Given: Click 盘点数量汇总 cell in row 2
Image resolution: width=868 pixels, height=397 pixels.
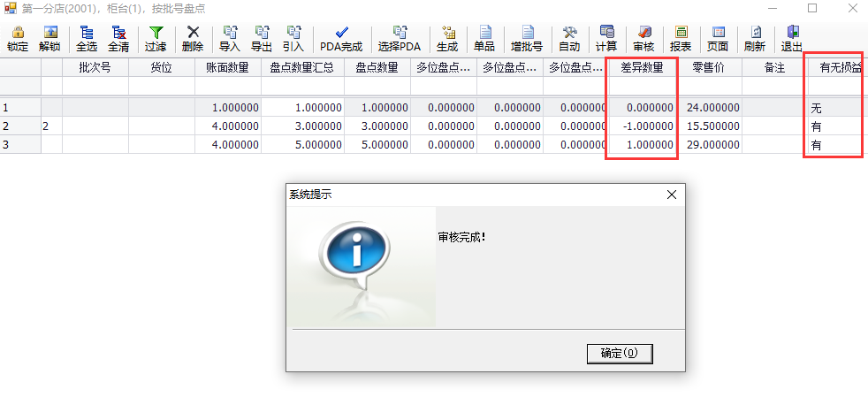Looking at the screenshot, I should tap(303, 126).
